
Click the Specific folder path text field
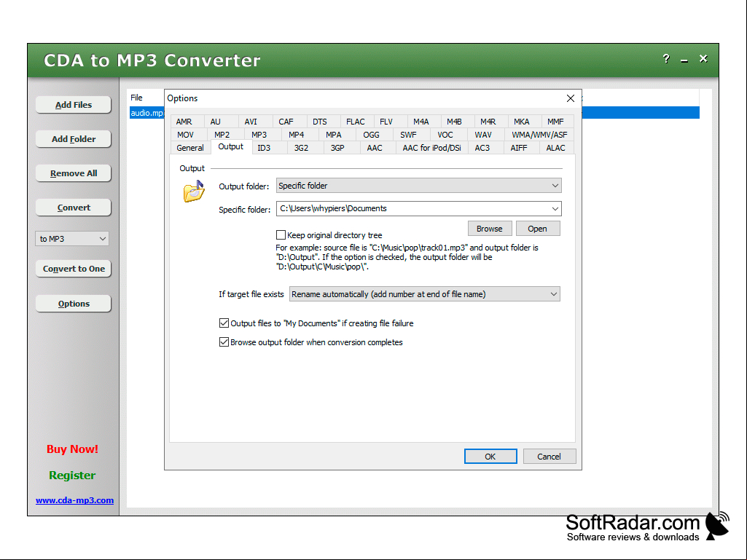pyautogui.click(x=412, y=208)
